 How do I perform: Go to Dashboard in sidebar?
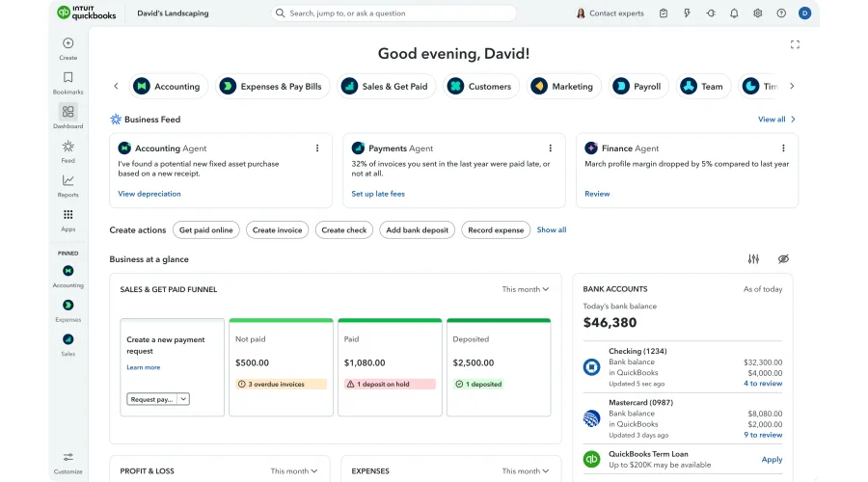(x=68, y=117)
